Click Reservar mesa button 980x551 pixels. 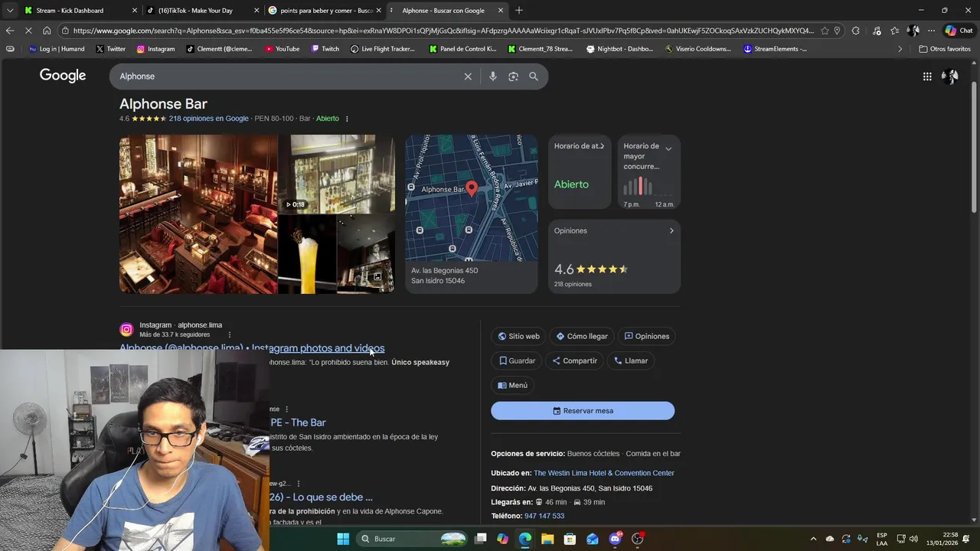click(x=583, y=411)
